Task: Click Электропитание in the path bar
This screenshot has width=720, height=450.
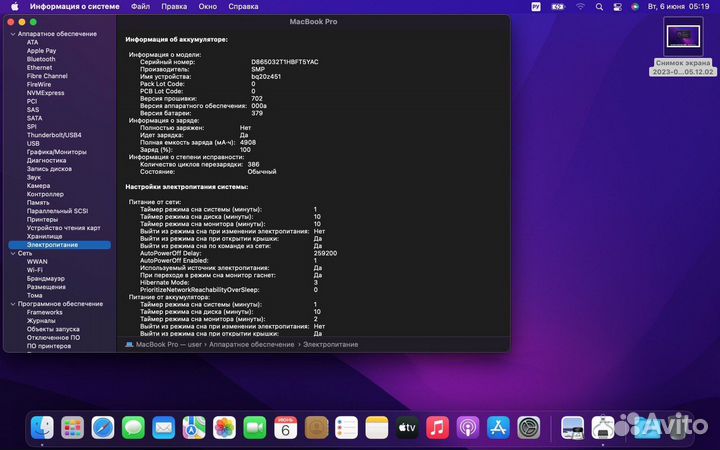Action: coord(331,344)
